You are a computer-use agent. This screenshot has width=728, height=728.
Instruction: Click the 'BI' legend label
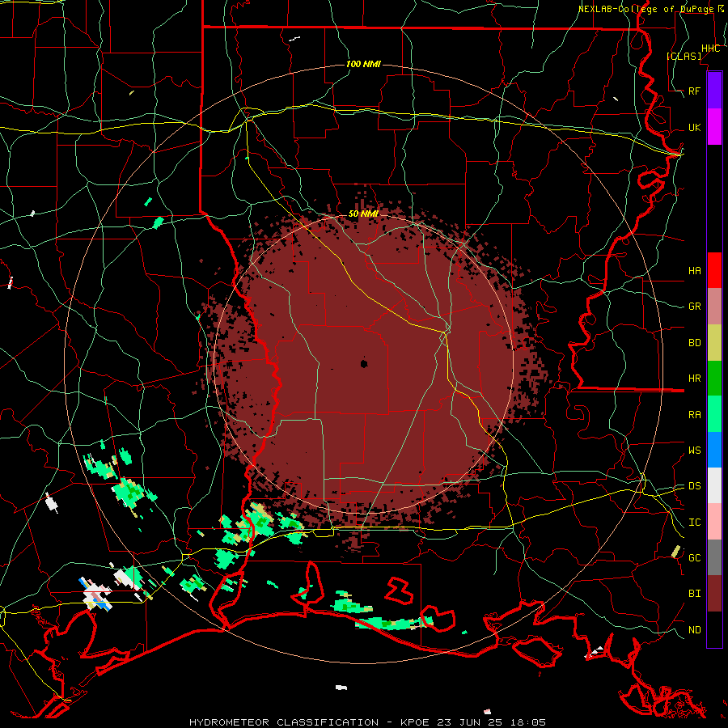click(x=694, y=594)
